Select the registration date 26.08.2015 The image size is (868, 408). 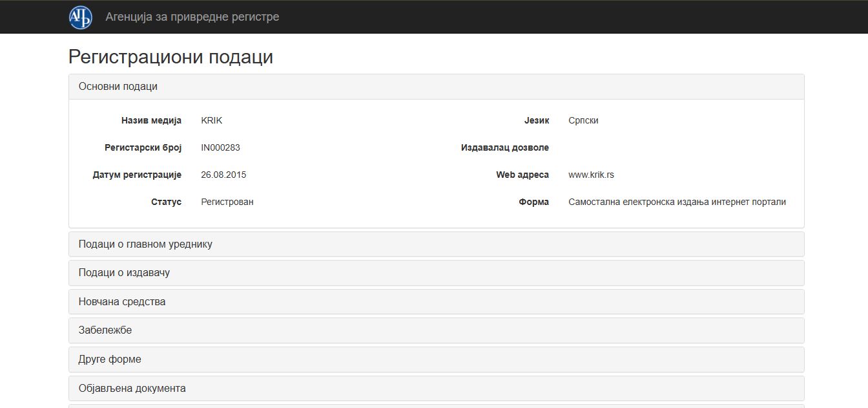[x=223, y=175]
